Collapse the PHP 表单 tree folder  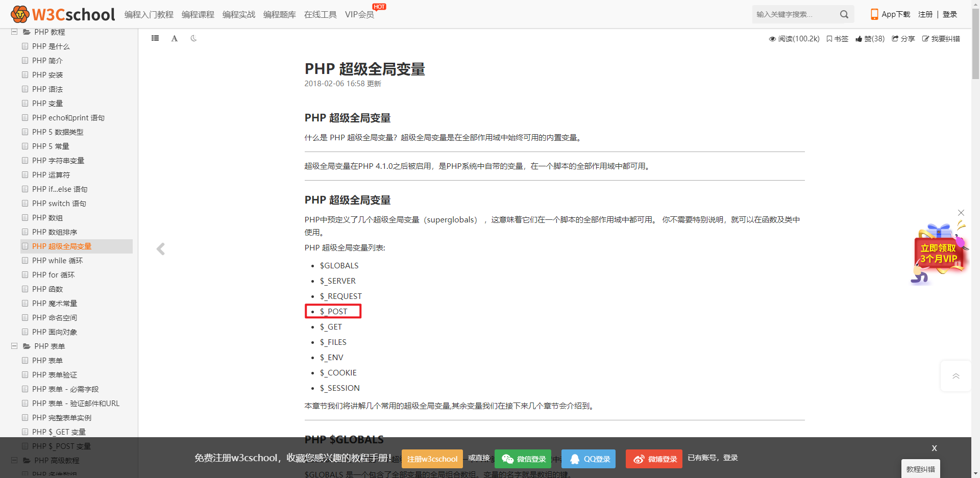coord(14,346)
